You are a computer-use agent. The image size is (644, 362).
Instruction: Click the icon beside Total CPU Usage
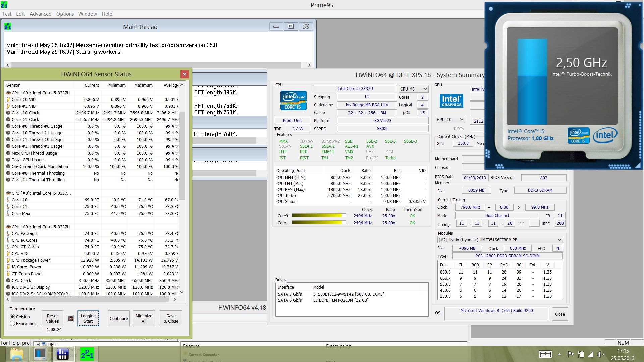pyautogui.click(x=8, y=160)
